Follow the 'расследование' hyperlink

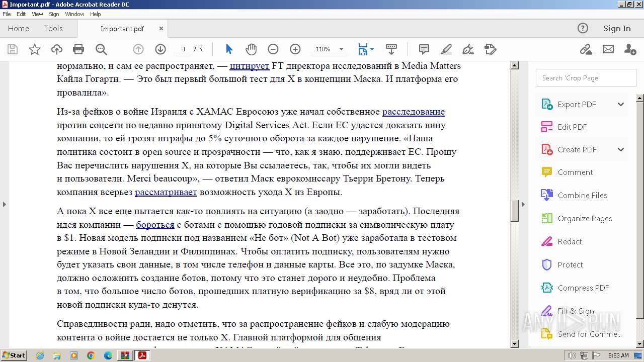(414, 112)
